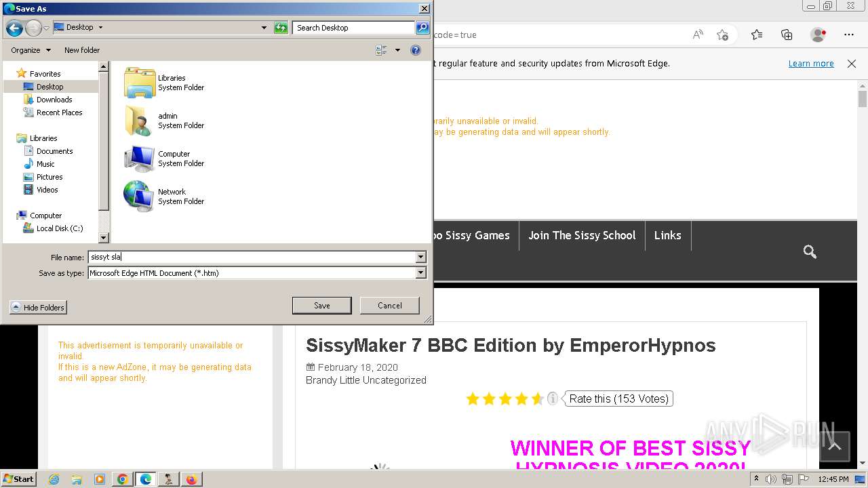This screenshot has height=488, width=868.
Task: Click the scroll-to-top arrow on webpage
Action: [834, 447]
